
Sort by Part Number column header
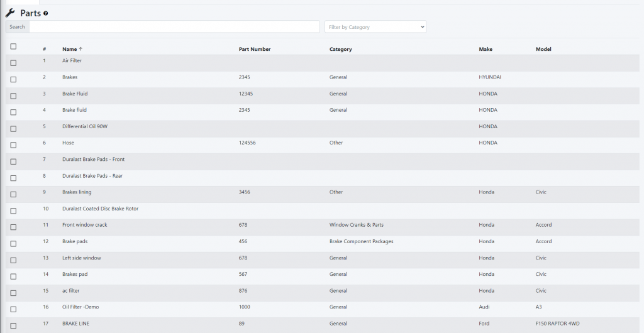coord(255,49)
